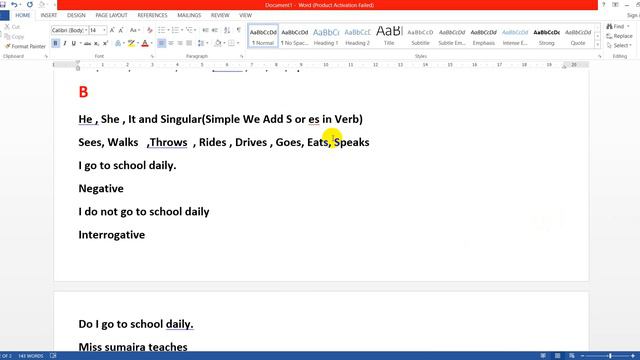Center the paragraph text
The image size is (640, 360).
pos(171,43)
